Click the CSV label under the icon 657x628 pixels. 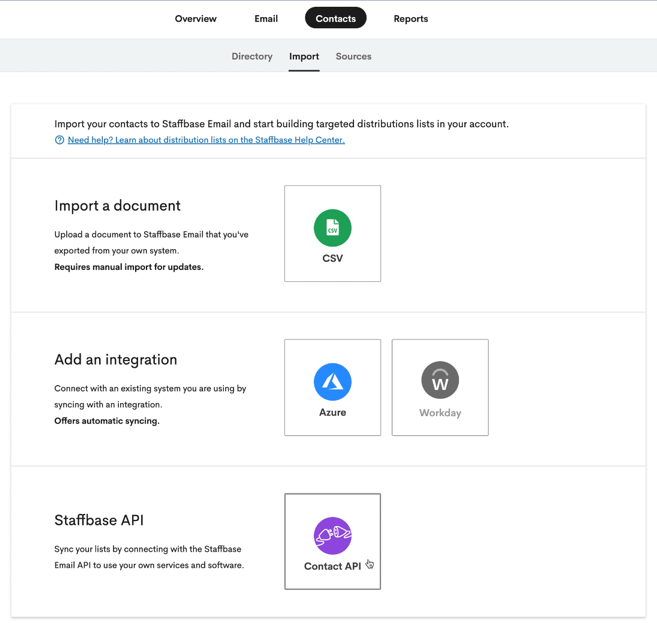(332, 258)
